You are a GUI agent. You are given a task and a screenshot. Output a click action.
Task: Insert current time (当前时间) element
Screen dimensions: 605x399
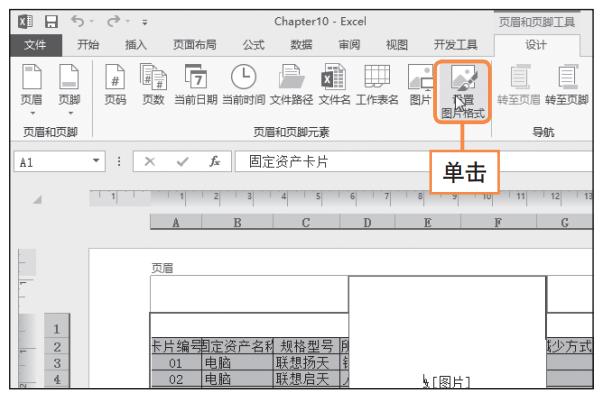click(x=243, y=85)
